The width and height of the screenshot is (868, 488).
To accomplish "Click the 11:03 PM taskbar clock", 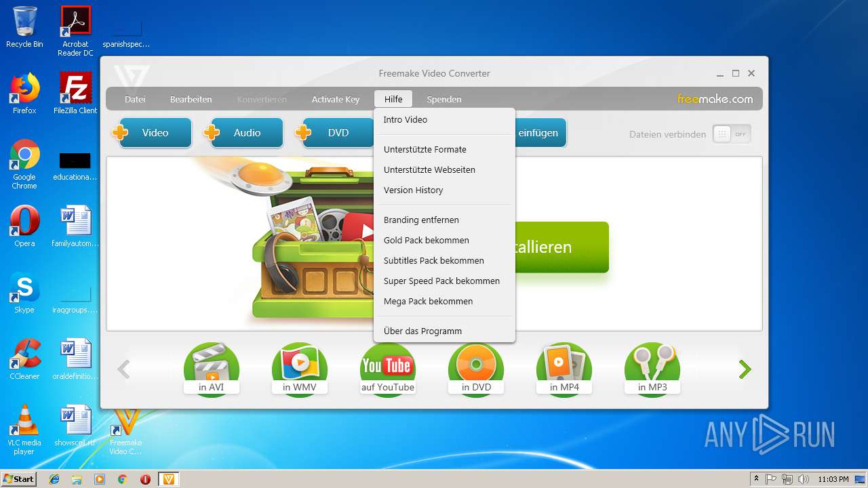I will point(833,479).
